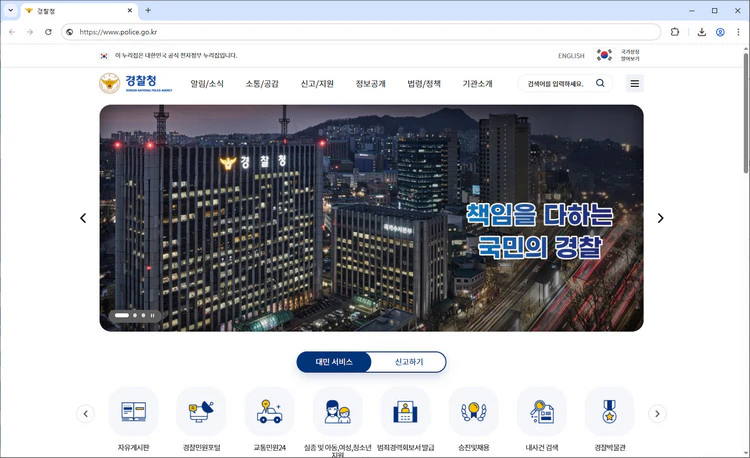This screenshot has height=458, width=750.
Task: Open the 경찰민원포털 icon
Action: pos(201,412)
